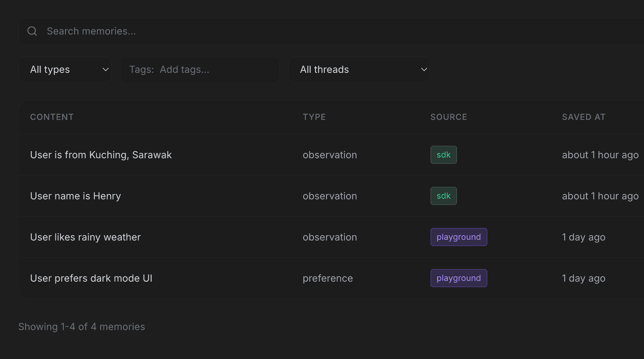Screen dimensions: 644x359
Task: Click the sdk badge in Henry row
Action: pyautogui.click(x=443, y=196)
